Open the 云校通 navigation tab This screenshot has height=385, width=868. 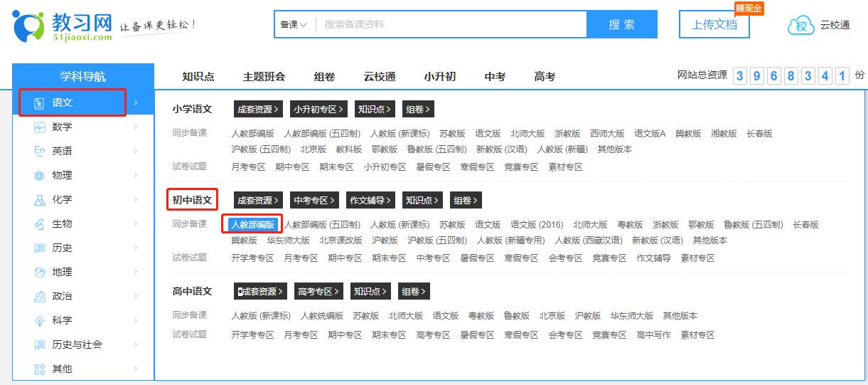click(x=380, y=77)
